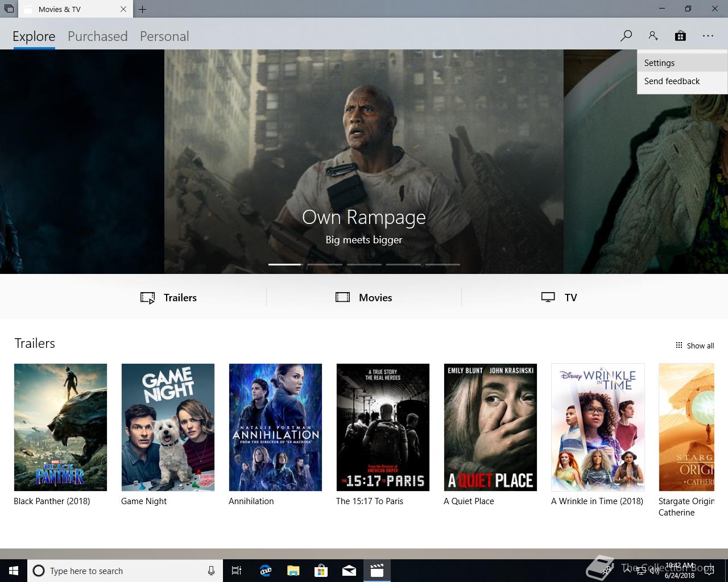Click the Game Night title text
This screenshot has height=582, width=728.
coord(144,501)
